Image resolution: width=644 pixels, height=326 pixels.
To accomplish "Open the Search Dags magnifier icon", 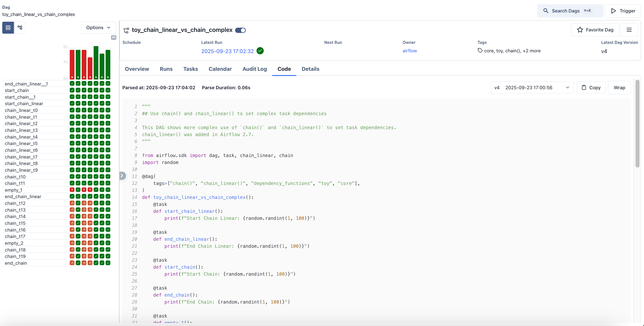I will click(x=546, y=11).
